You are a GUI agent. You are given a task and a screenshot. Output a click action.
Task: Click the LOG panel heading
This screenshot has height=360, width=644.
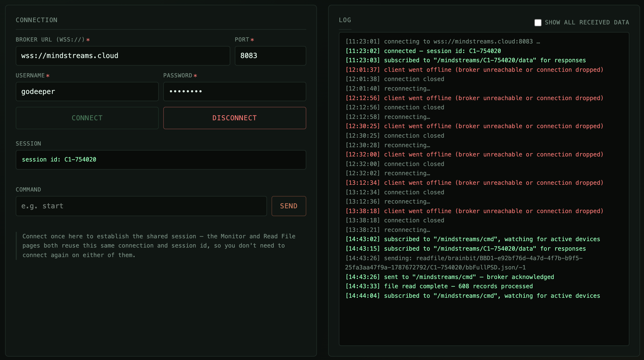point(345,20)
